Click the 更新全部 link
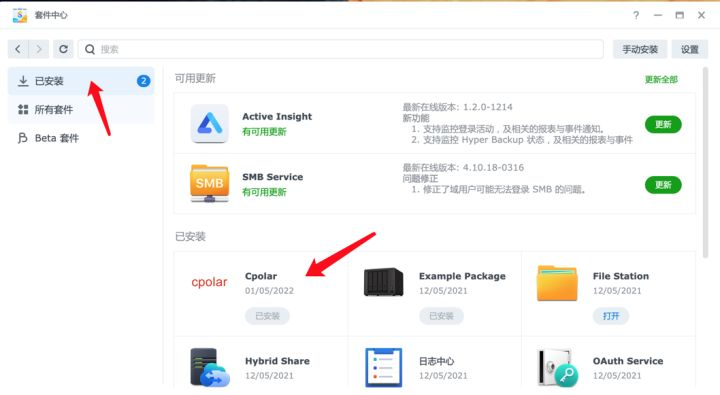Screen dimensions: 720x395 [661, 79]
